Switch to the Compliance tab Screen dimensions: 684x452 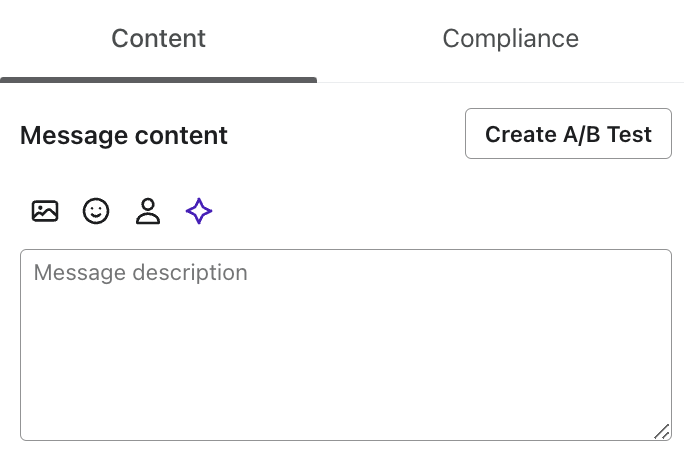[x=510, y=39]
